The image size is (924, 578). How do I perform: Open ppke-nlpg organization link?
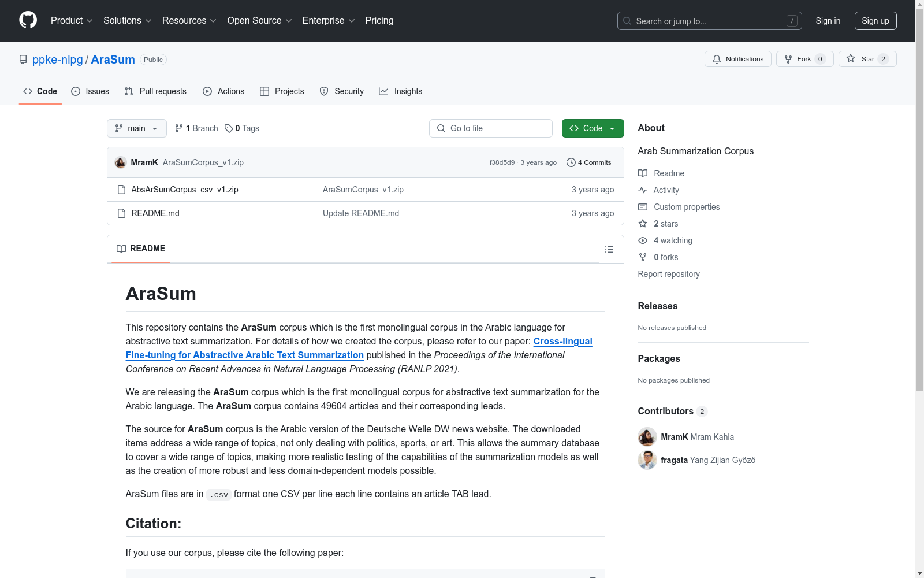(x=58, y=60)
